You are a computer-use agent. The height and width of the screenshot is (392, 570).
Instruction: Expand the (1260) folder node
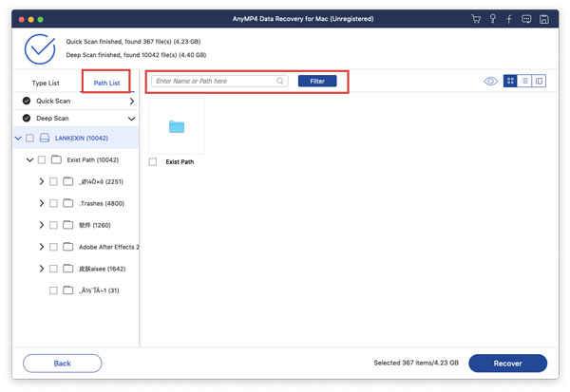point(42,225)
